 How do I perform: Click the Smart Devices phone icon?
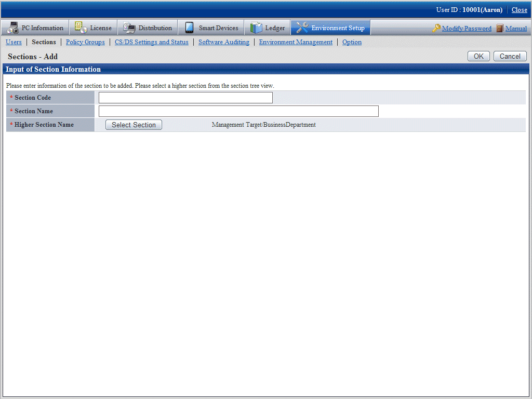[189, 28]
